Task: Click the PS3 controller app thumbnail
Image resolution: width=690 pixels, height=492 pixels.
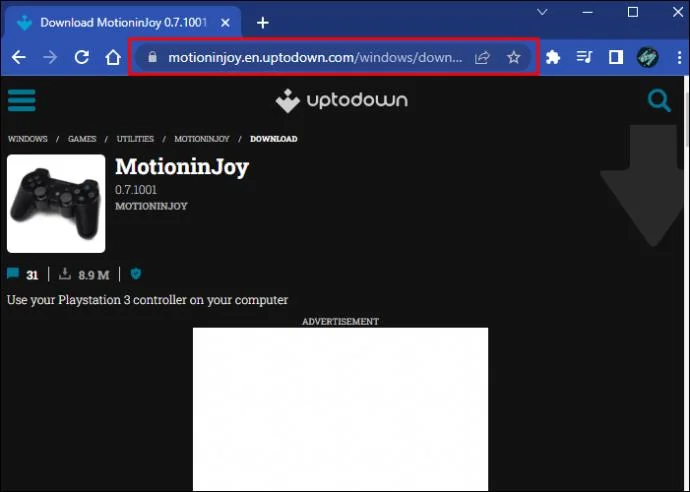Action: pos(56,204)
